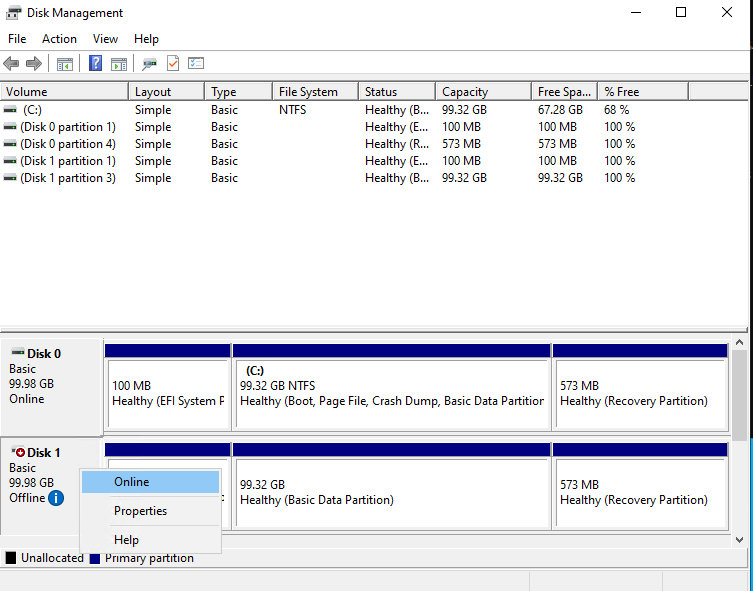Select the (C:) volume row in list
The image size is (753, 591).
(x=33, y=110)
